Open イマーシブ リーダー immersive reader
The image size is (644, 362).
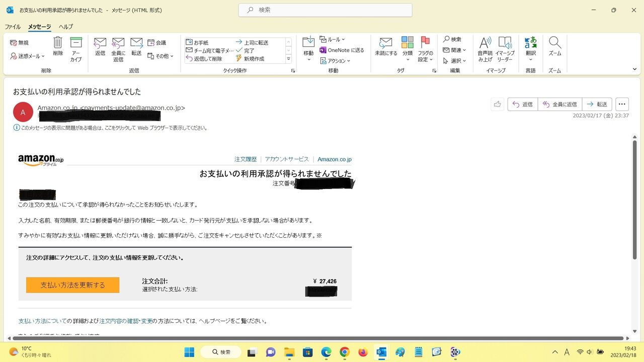tap(505, 49)
